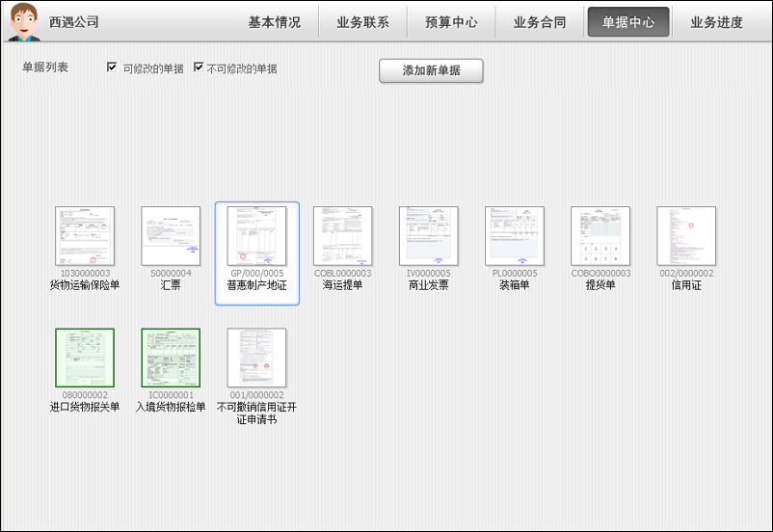
Task: Open the 海运提单 document icon
Action: point(342,236)
